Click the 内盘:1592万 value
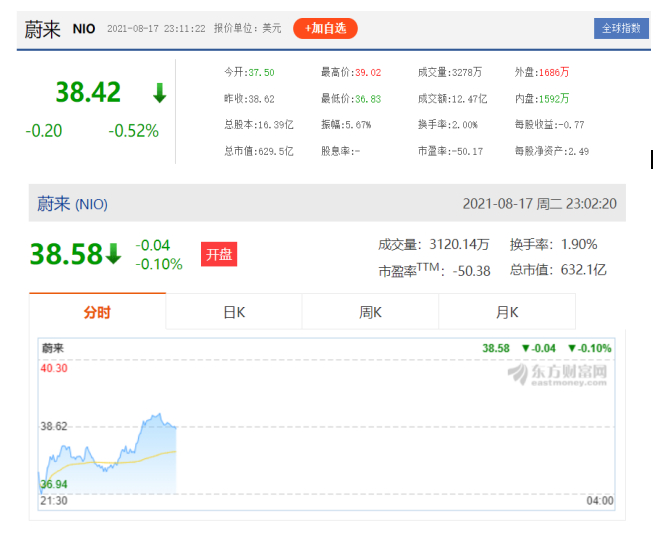Image resolution: width=671 pixels, height=540 pixels. coord(542,99)
